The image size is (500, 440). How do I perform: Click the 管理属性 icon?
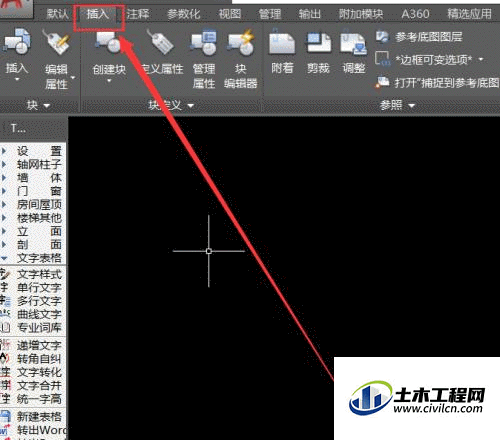point(204,42)
